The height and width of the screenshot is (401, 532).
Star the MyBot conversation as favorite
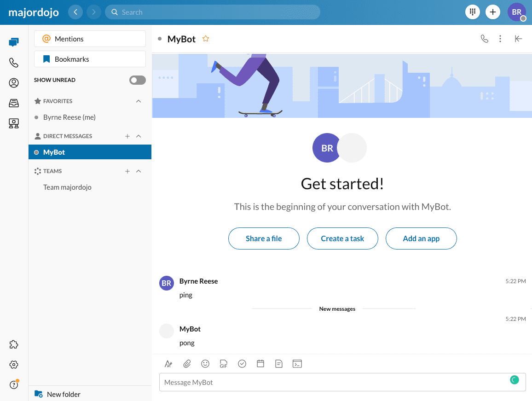point(206,39)
